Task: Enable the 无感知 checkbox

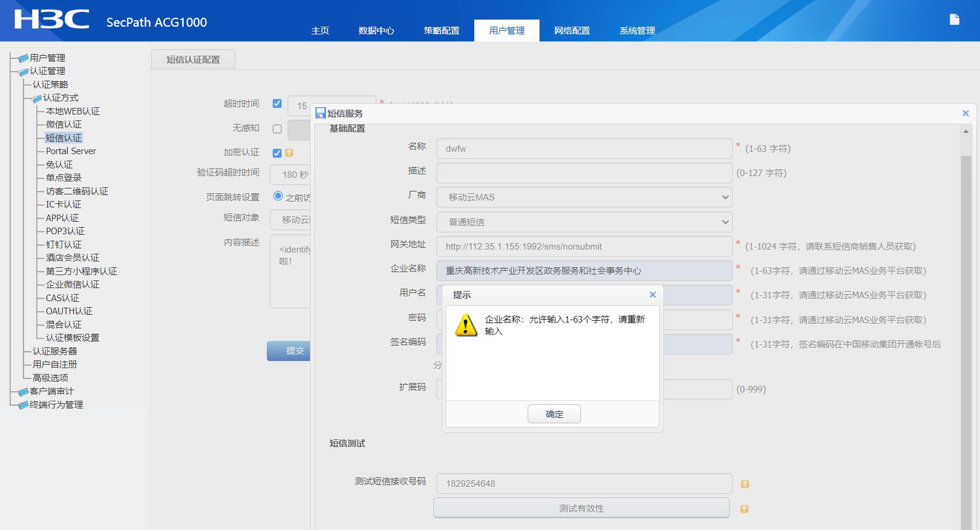Action: (277, 129)
